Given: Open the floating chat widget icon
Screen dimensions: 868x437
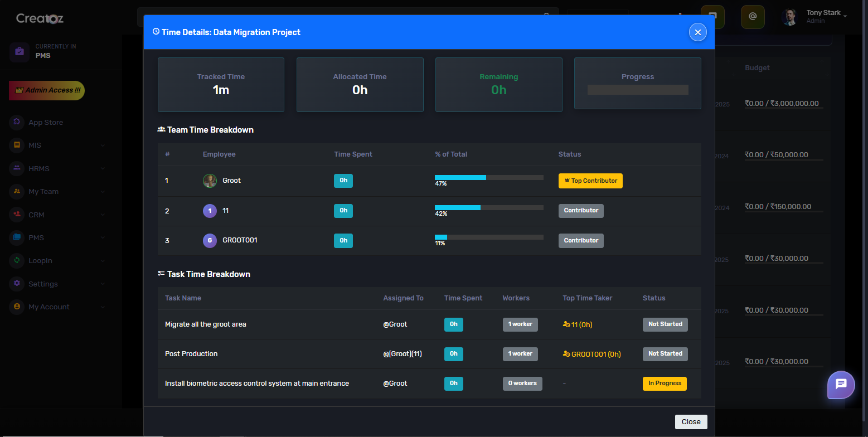Looking at the screenshot, I should [x=841, y=385].
